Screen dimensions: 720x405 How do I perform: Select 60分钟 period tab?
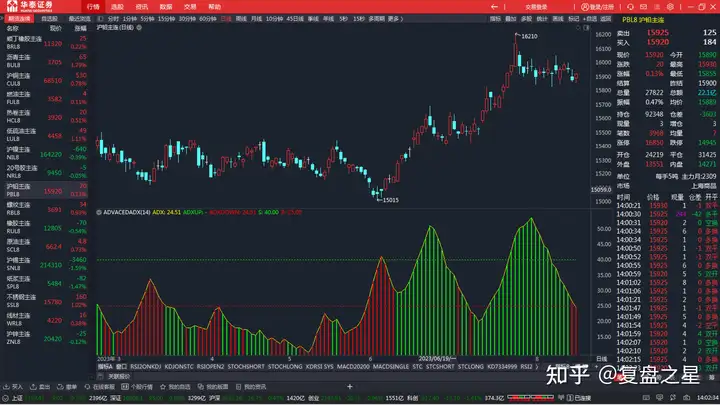(x=206, y=18)
